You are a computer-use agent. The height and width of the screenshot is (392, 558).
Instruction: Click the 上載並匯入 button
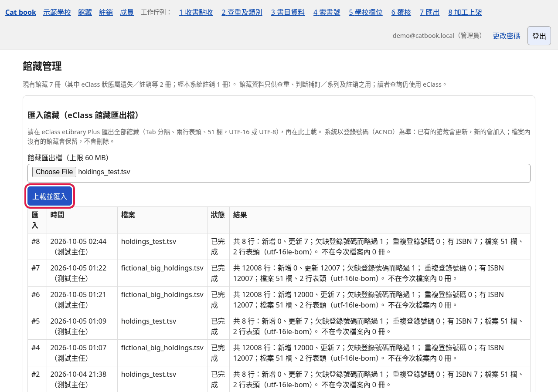tap(50, 196)
